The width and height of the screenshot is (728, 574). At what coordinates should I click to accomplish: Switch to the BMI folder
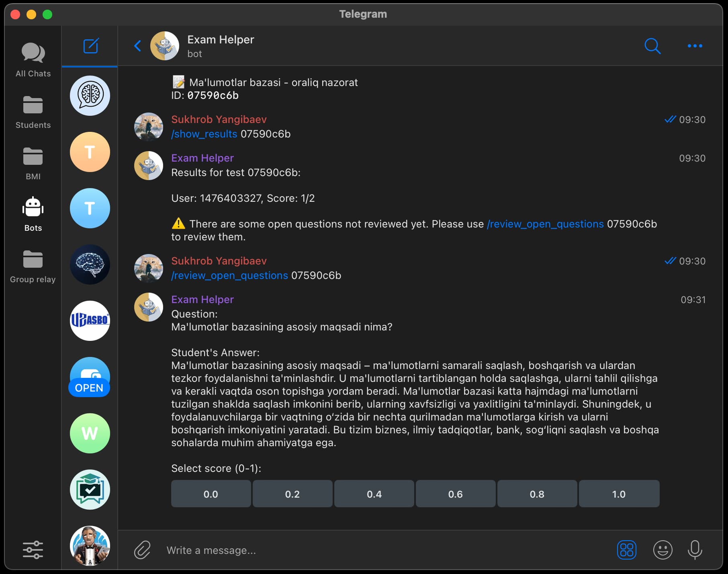[x=33, y=164]
